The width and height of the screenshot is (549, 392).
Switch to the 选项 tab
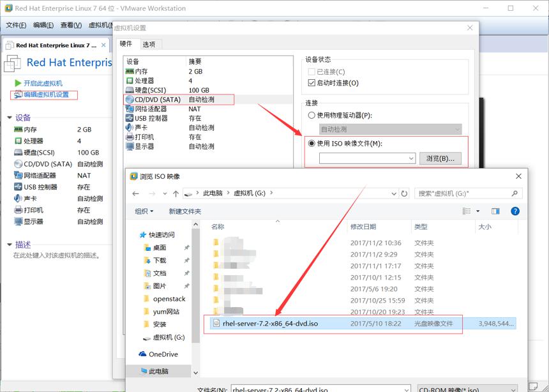[149, 44]
